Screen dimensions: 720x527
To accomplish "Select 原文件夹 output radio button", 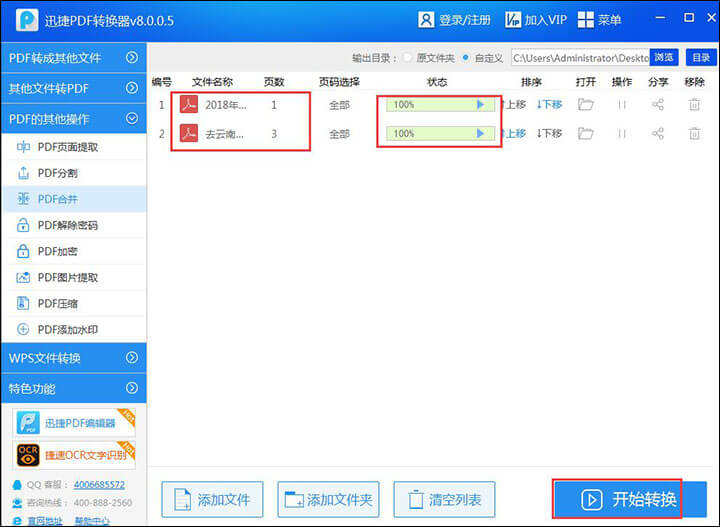I will tap(407, 58).
